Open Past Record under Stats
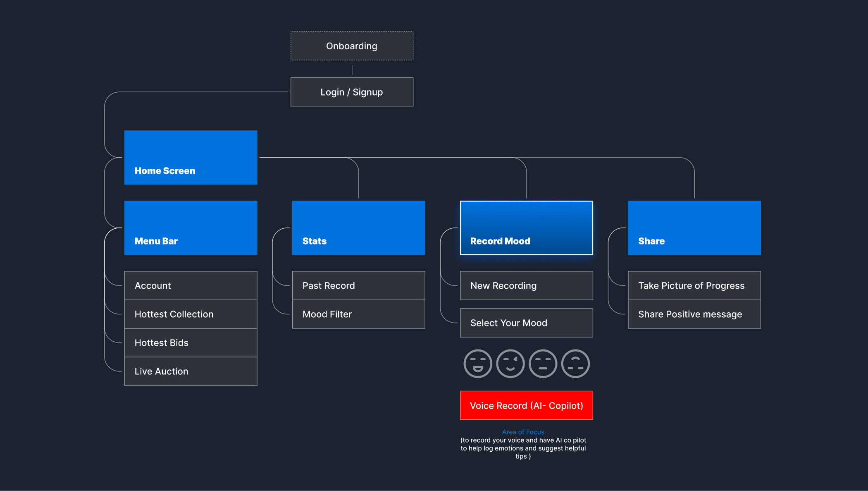 [x=358, y=285]
